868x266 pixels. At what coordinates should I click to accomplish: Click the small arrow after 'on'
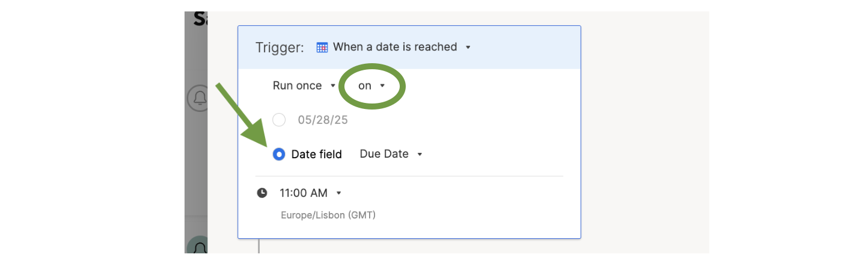pyautogui.click(x=382, y=86)
